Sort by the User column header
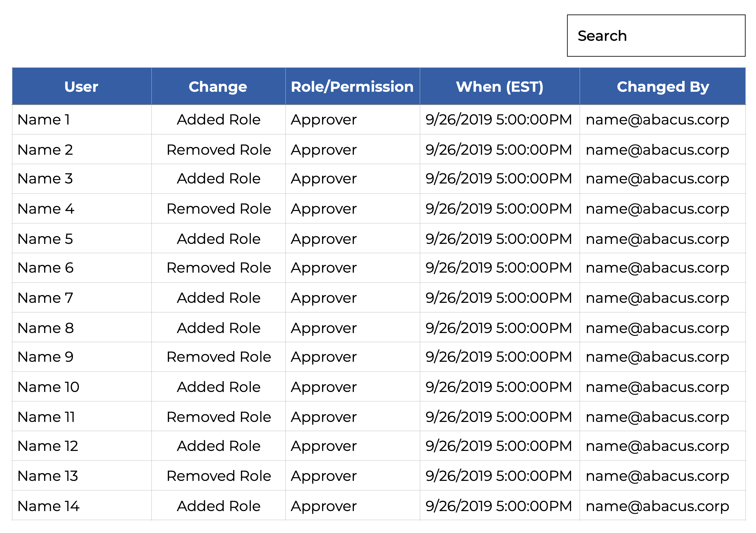The width and height of the screenshot is (756, 533). (x=81, y=87)
